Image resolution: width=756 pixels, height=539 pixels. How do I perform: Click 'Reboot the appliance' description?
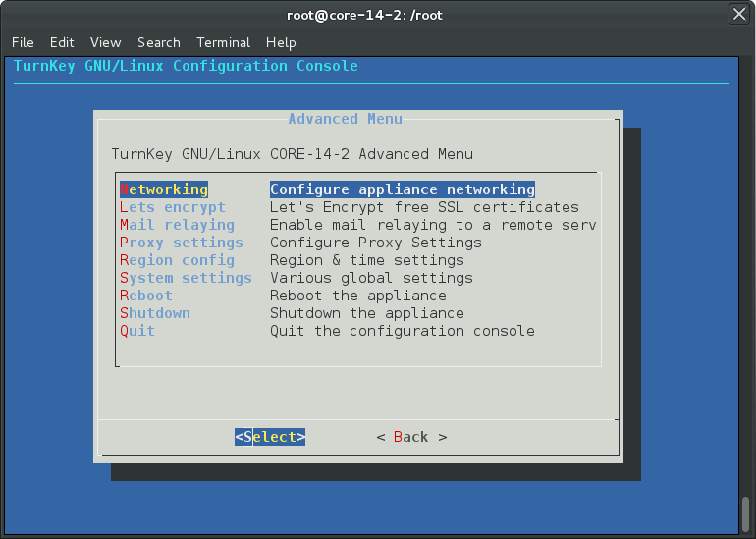tap(358, 296)
